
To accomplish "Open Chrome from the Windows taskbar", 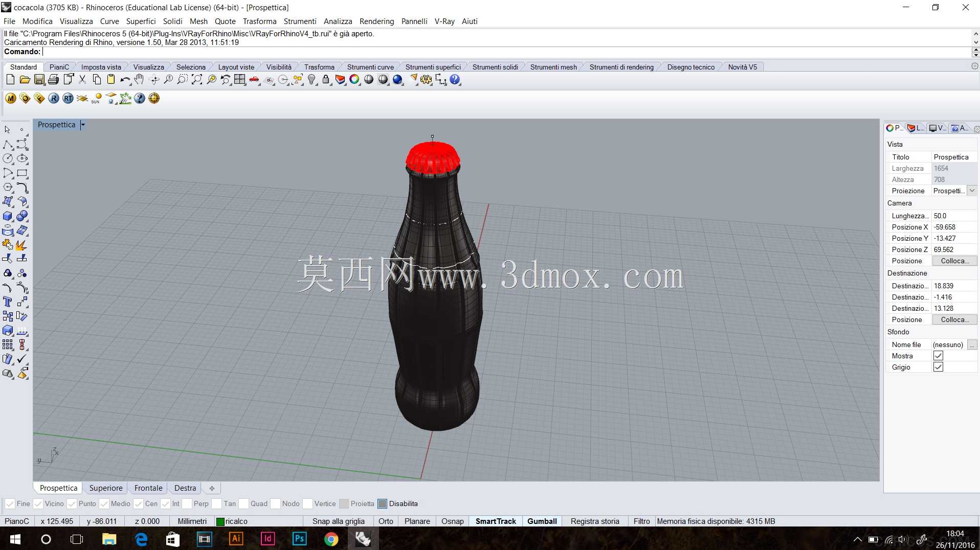I will pos(331,539).
